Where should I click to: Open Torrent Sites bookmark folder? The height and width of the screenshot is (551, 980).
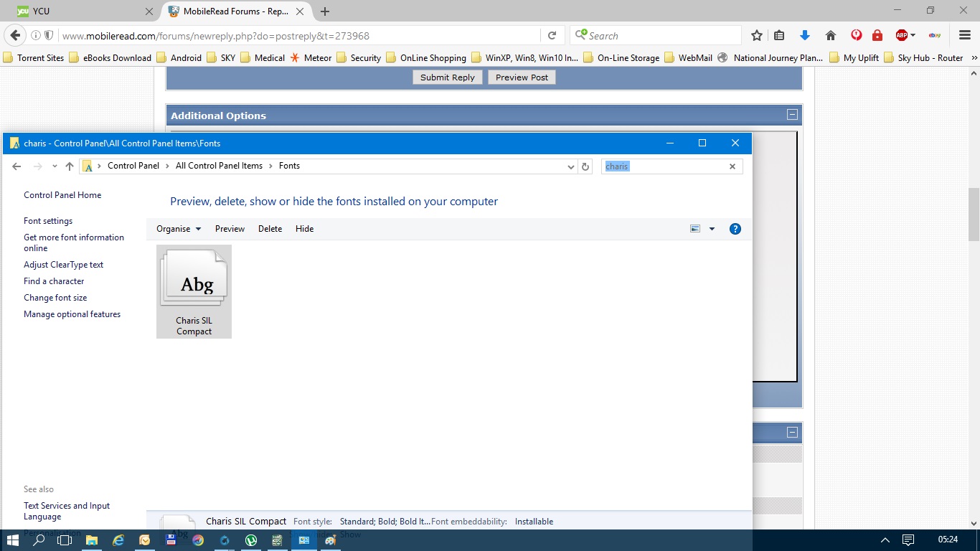tap(34, 57)
